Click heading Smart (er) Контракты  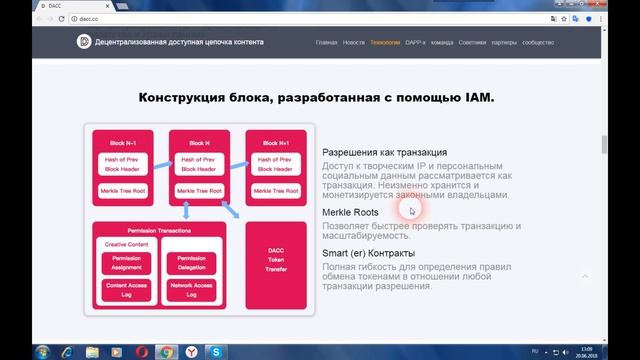pyautogui.click(x=369, y=253)
